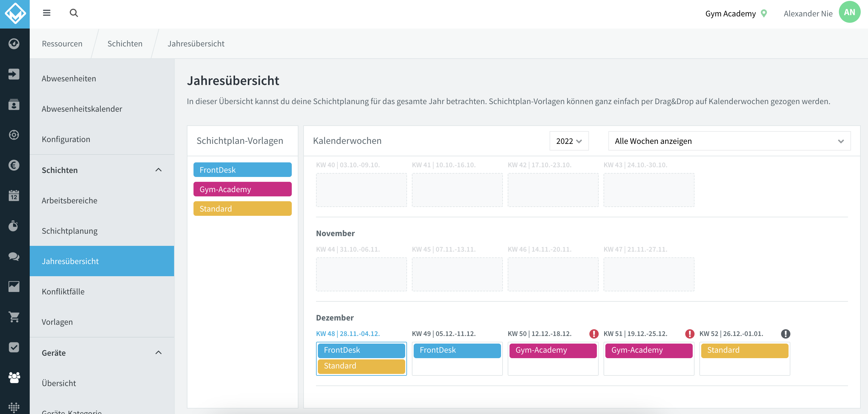
Task: Click the empty KW 40 week slot
Action: 361,190
